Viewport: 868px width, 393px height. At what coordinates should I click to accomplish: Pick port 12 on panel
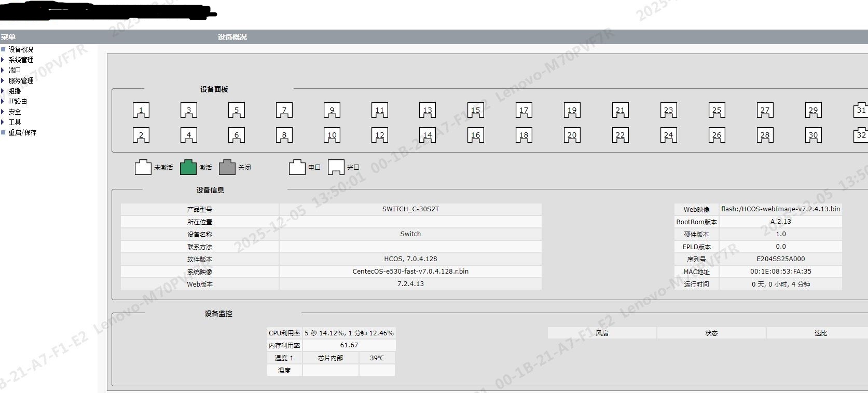(380, 135)
